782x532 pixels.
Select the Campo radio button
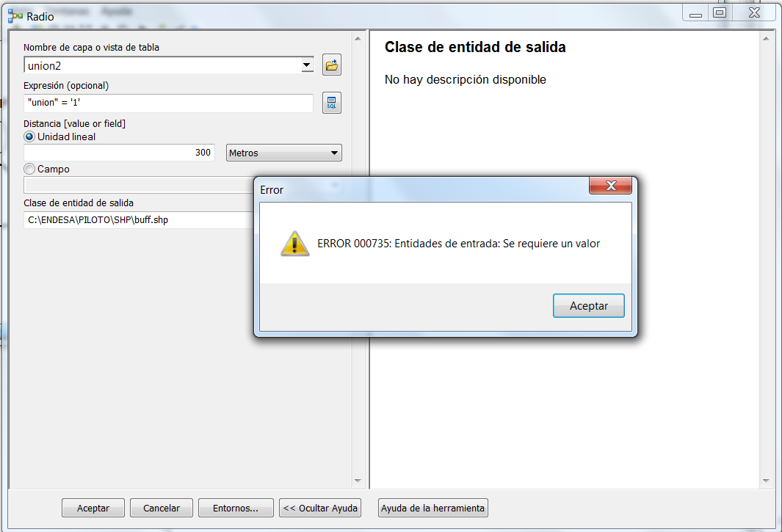pyautogui.click(x=29, y=169)
